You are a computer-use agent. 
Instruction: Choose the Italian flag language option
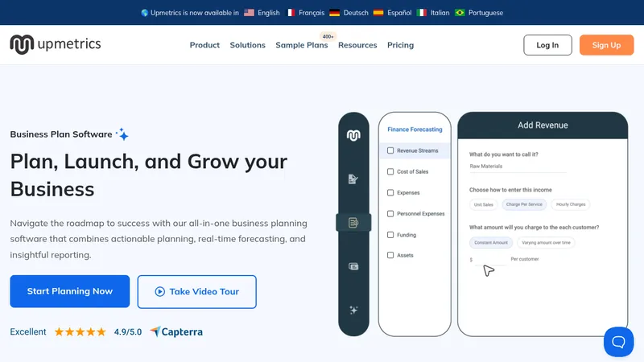421,13
